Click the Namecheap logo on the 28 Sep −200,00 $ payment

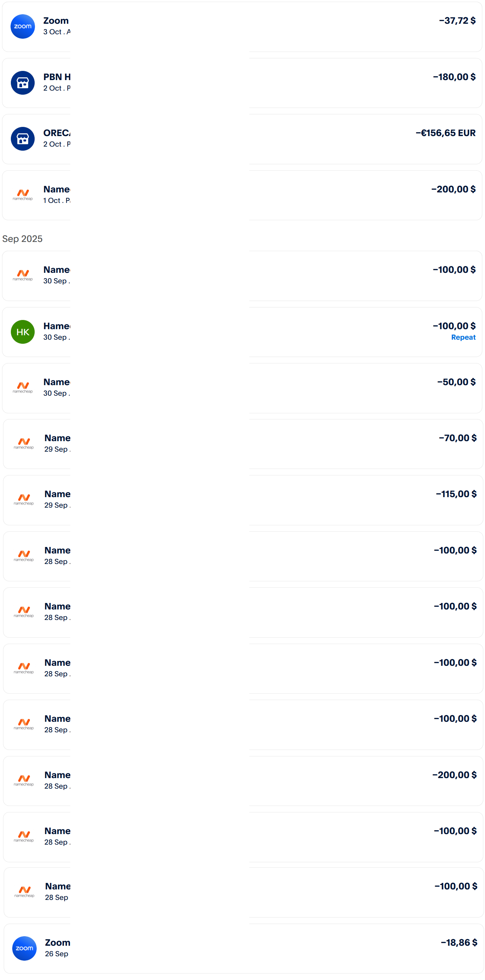(x=23, y=781)
